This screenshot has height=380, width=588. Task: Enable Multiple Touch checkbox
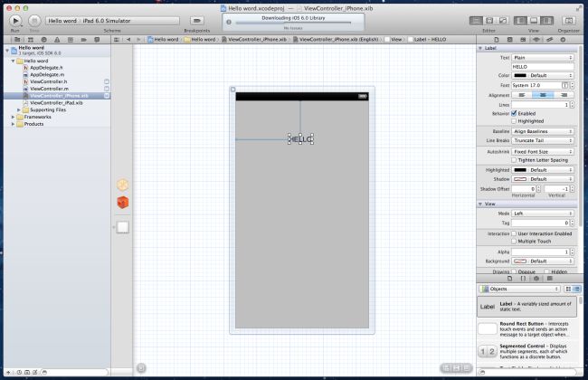[514, 242]
